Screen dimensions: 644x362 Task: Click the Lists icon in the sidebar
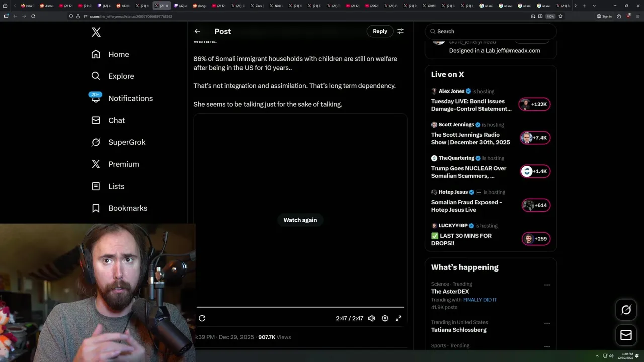[96, 186]
